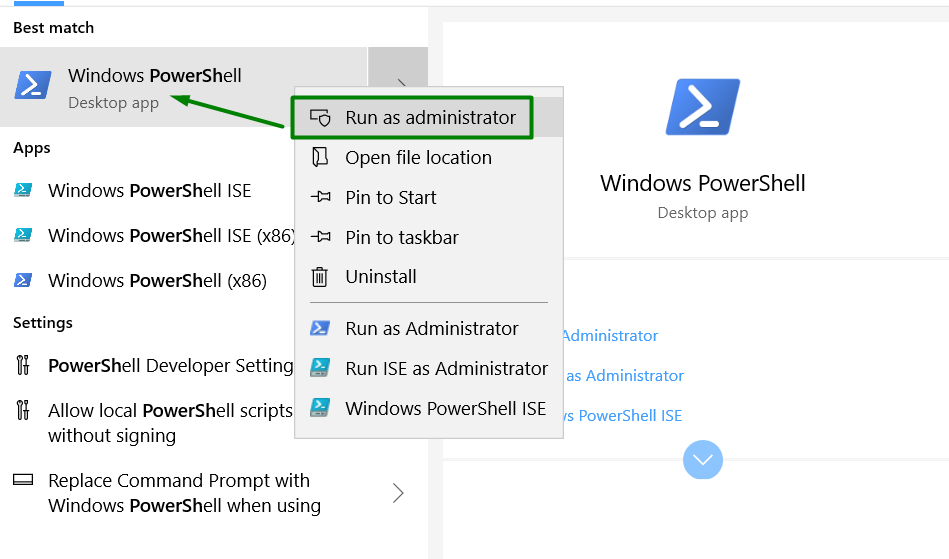Choose Pin to Start
Viewport: 949px width, 559px height.
429,197
